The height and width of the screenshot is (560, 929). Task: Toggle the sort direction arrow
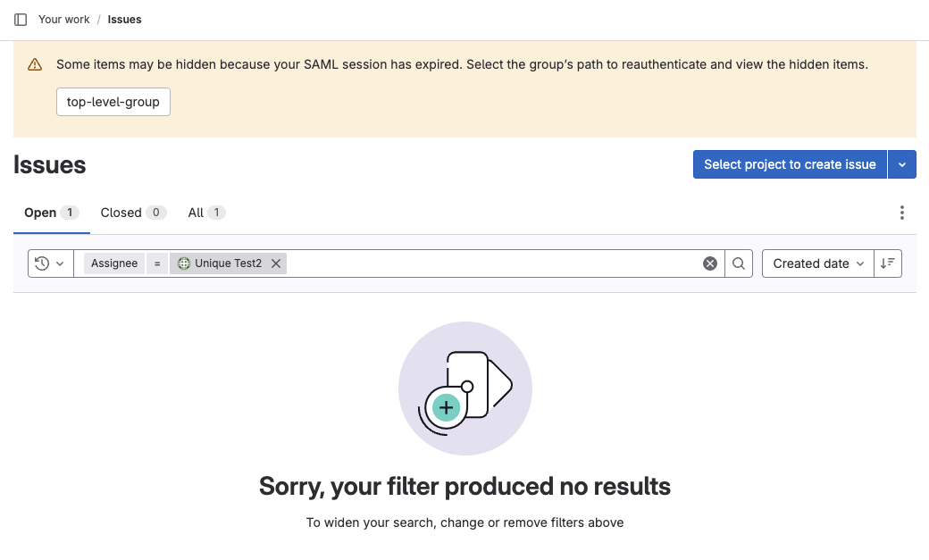click(x=887, y=263)
